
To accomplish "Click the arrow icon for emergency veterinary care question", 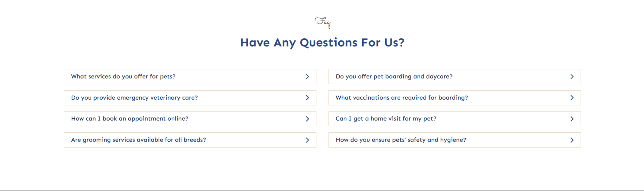I will (307, 98).
